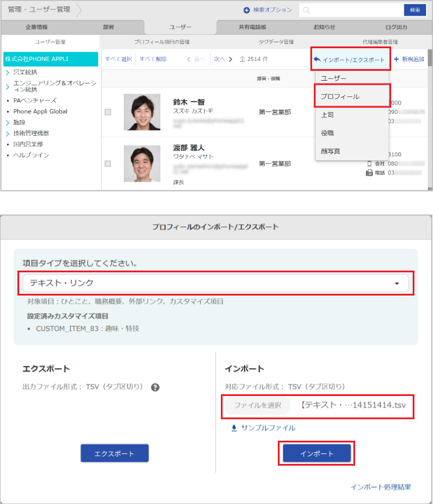Open the 共有電話帳 tab

coord(252,27)
